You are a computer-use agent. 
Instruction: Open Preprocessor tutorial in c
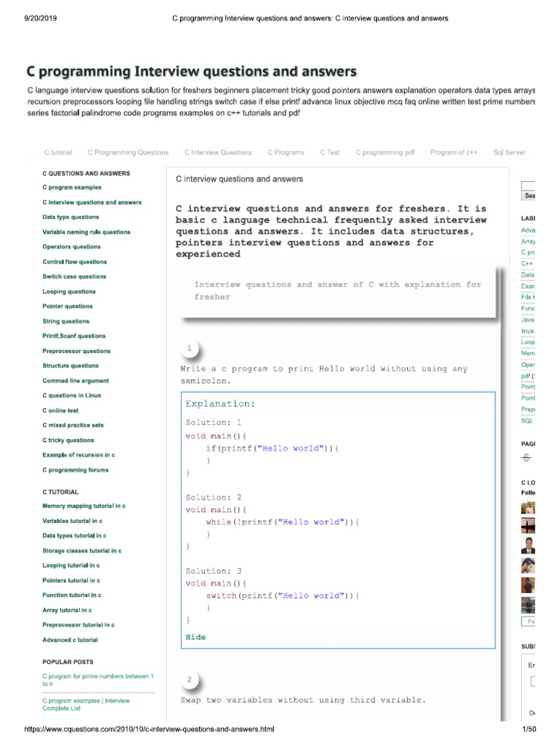pyautogui.click(x=79, y=625)
